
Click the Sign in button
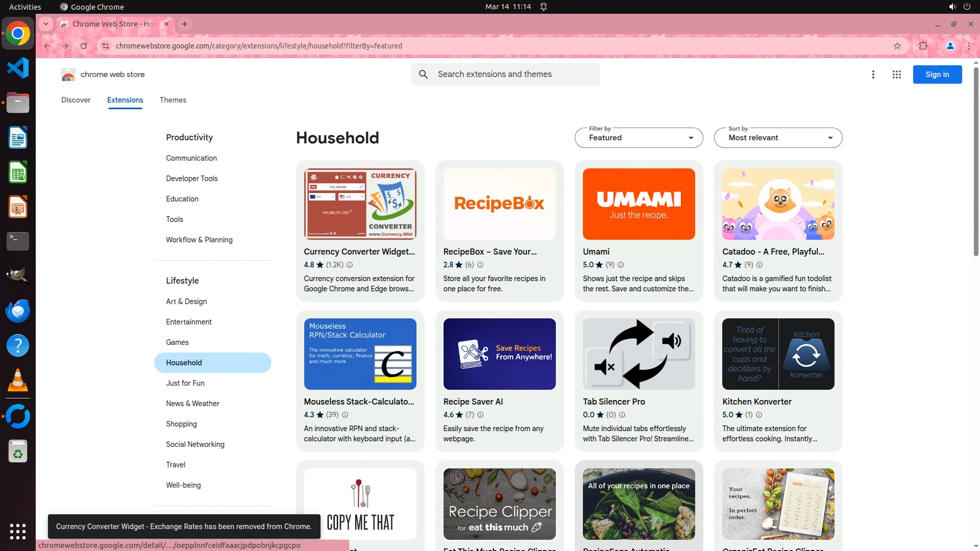(937, 74)
